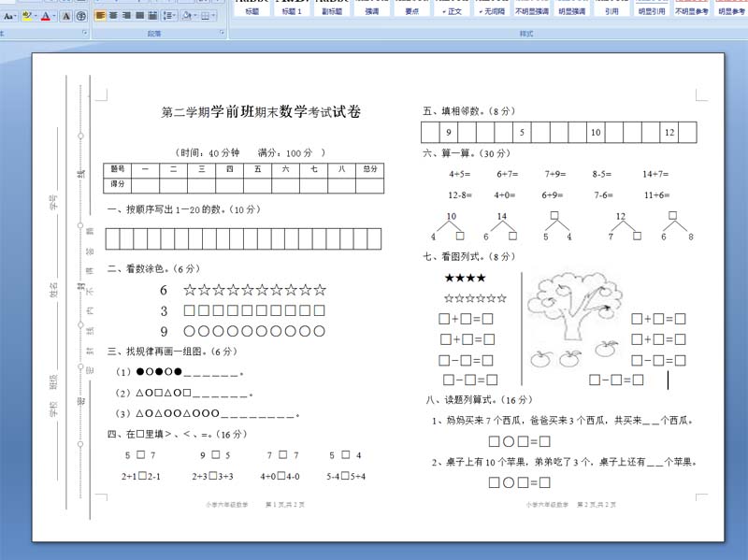The image size is (748, 560).
Task: Click heading 三、找规律再画一组图
Action: click(x=172, y=352)
